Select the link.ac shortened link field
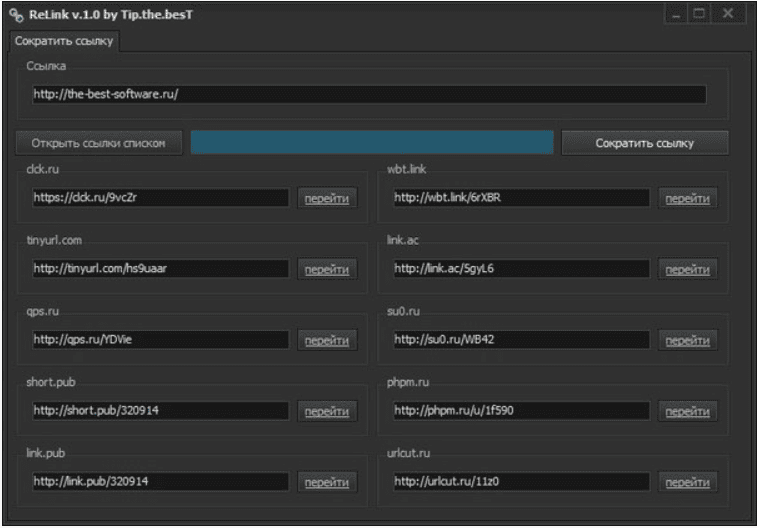This screenshot has width=757, height=528. [521, 268]
